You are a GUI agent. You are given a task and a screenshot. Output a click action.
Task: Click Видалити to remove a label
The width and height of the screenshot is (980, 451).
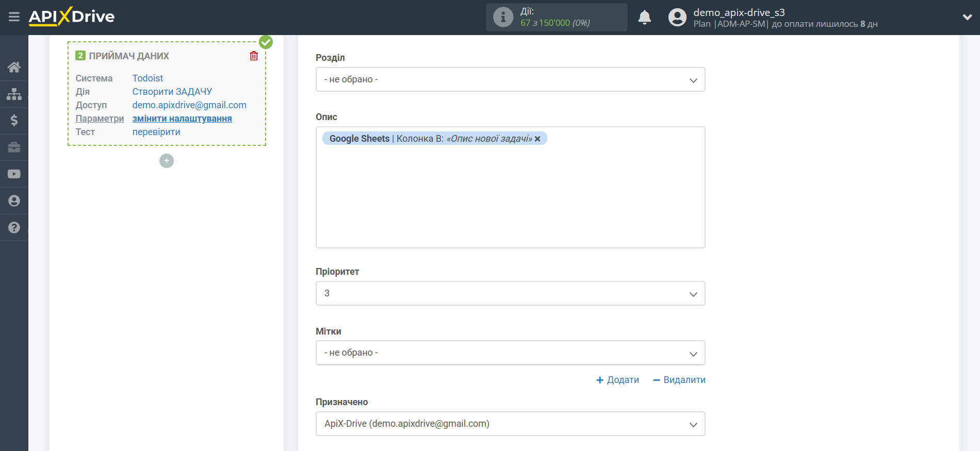679,380
